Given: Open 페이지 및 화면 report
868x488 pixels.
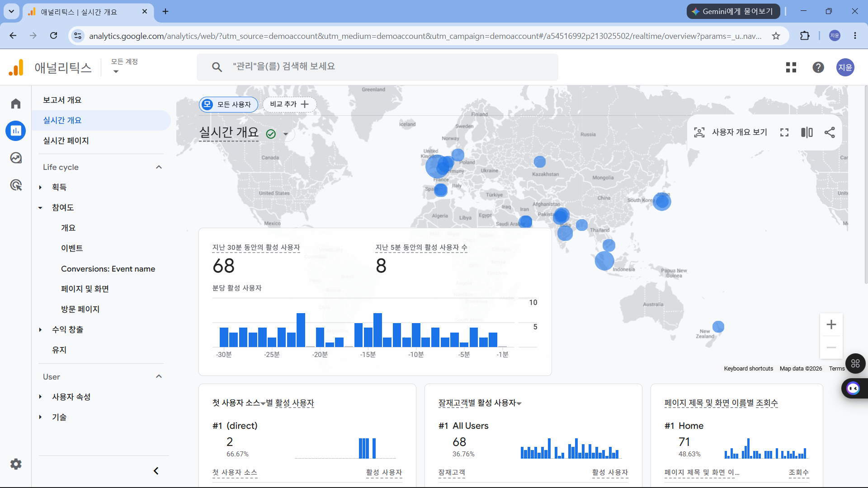Looking at the screenshot, I should click(85, 289).
